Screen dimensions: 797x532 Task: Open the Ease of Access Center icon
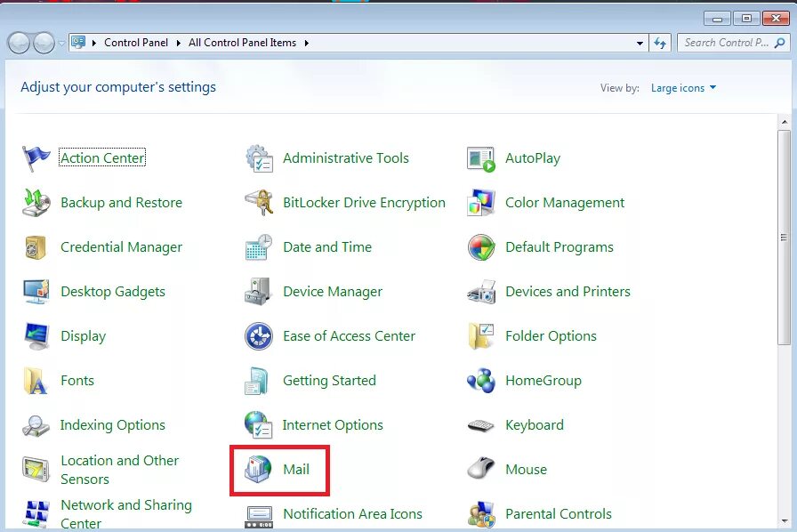(259, 336)
